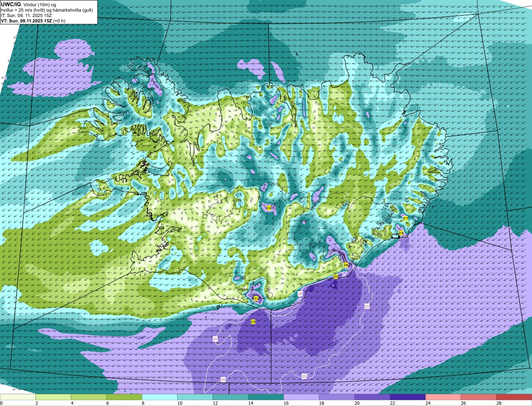
Task: Click the above-28 m/s red legend swatch
Action: [514, 397]
